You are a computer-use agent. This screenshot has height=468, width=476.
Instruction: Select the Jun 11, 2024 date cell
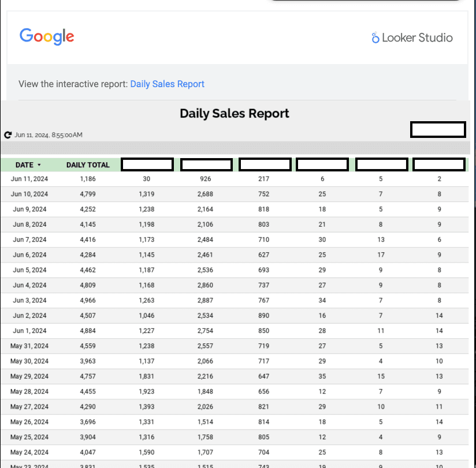(29, 179)
